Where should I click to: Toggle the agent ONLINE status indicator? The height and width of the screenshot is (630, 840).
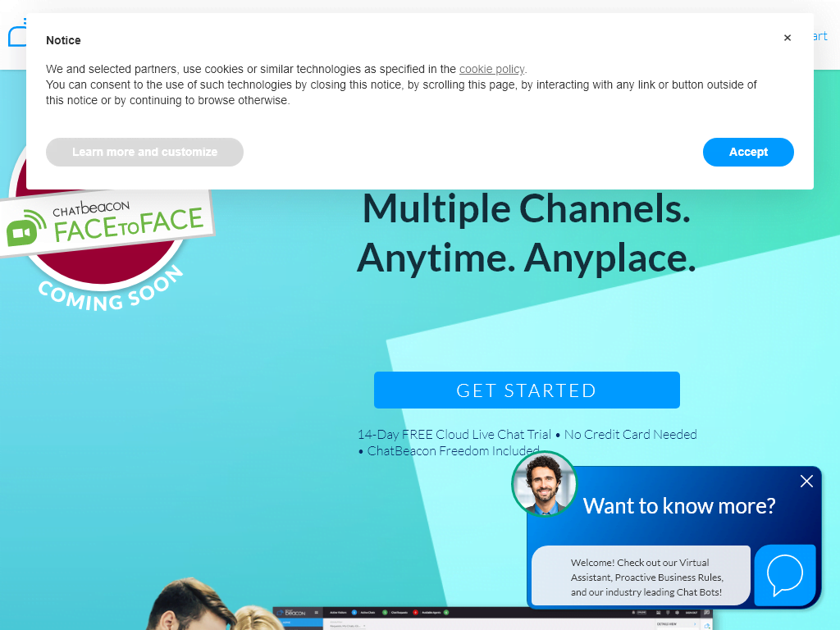click(x=641, y=612)
